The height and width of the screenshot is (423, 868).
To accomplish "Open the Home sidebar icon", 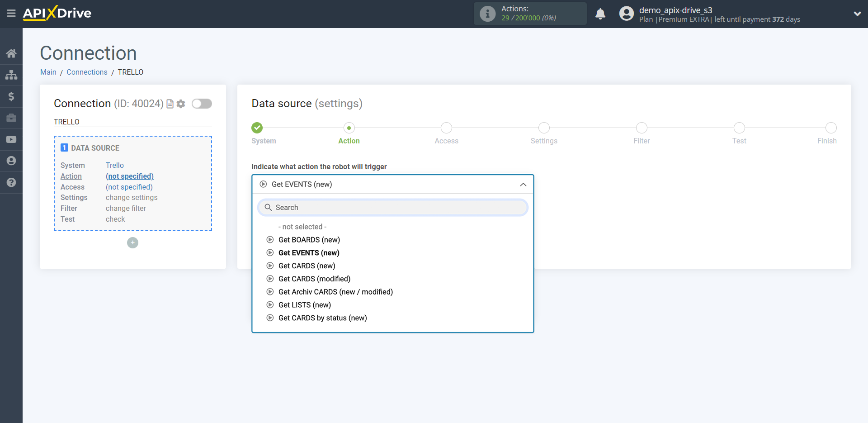I will click(11, 53).
